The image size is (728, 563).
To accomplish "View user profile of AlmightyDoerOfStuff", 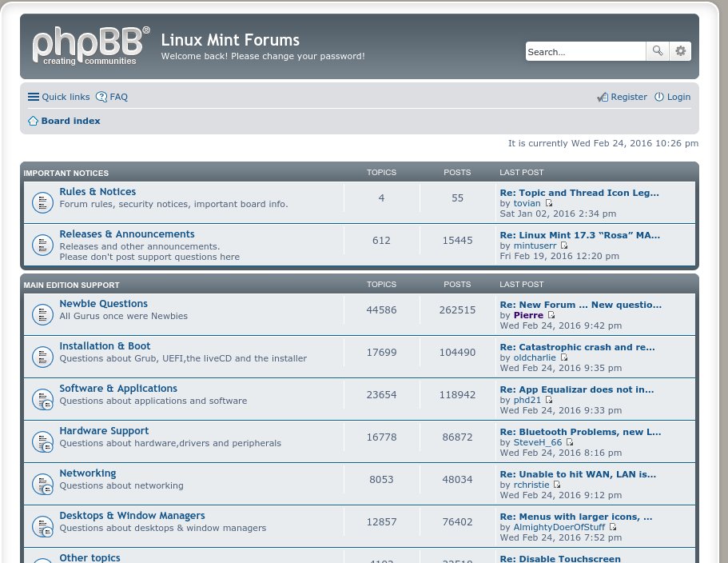I will click(559, 527).
